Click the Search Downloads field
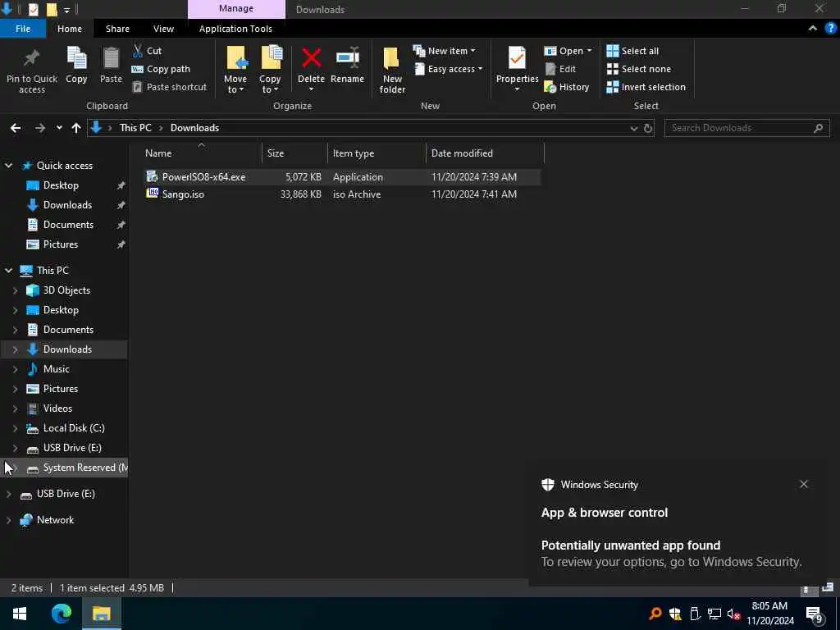Image resolution: width=840 pixels, height=630 pixels. 746,128
